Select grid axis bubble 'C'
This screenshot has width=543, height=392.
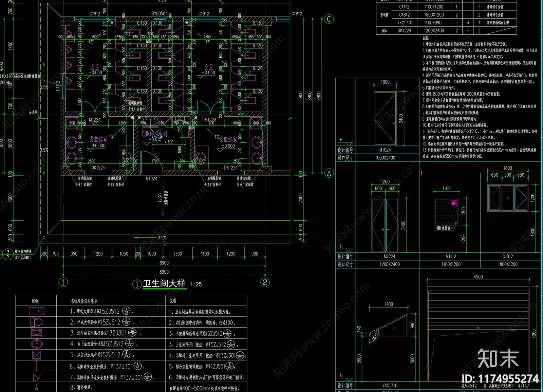[329, 19]
